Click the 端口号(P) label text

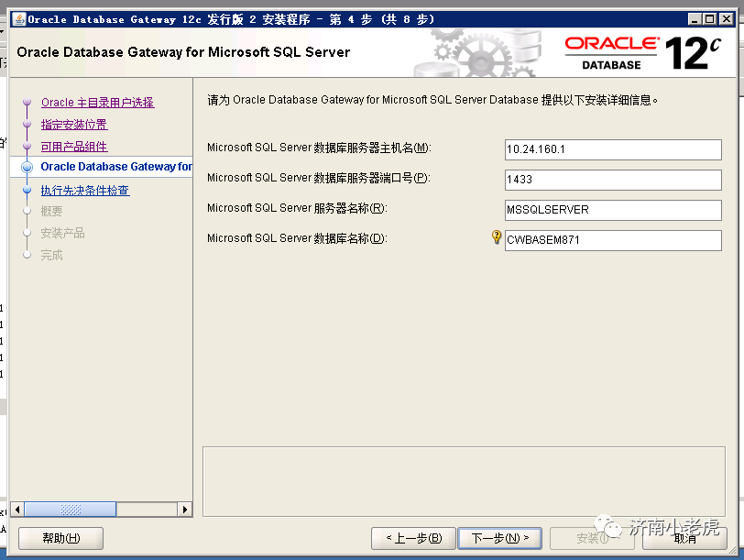[x=319, y=178]
